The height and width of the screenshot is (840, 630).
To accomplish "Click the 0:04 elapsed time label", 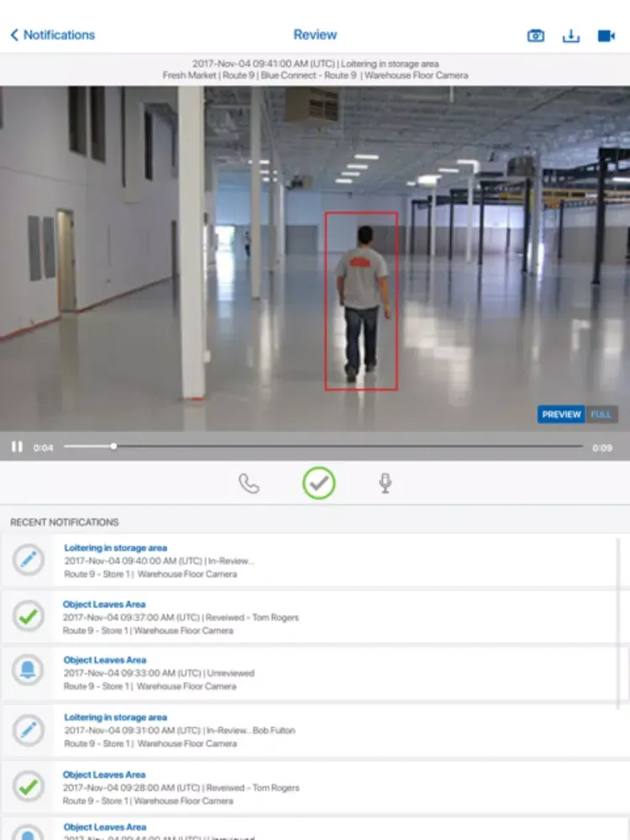I will tap(43, 448).
